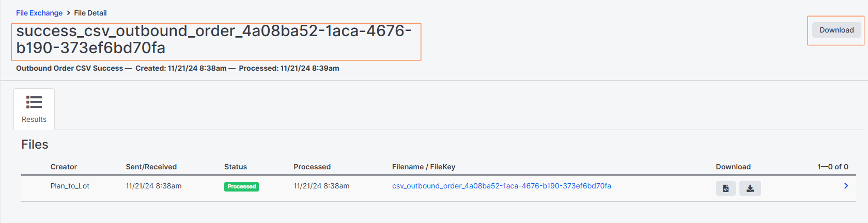Go back to File Exchange breadcrumb
Screen dimensions: 868x223
39,13
